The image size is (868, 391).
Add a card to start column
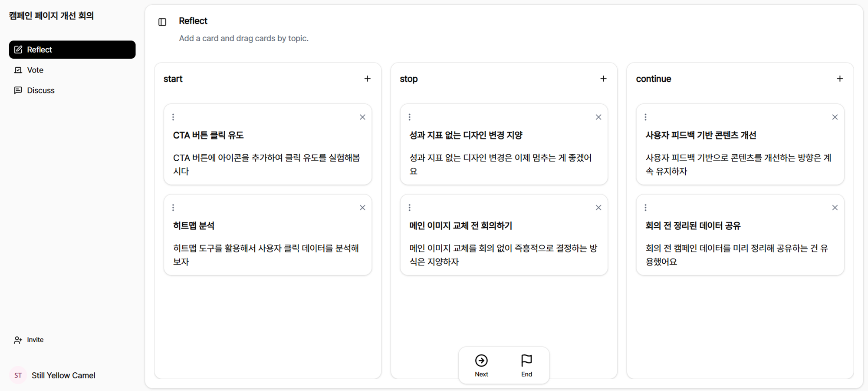pyautogui.click(x=367, y=79)
